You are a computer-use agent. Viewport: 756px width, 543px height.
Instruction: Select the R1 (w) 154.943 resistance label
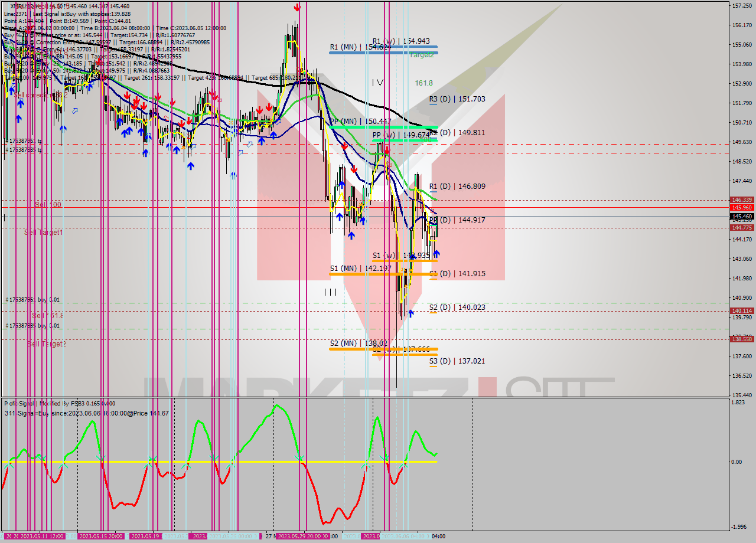coord(400,41)
